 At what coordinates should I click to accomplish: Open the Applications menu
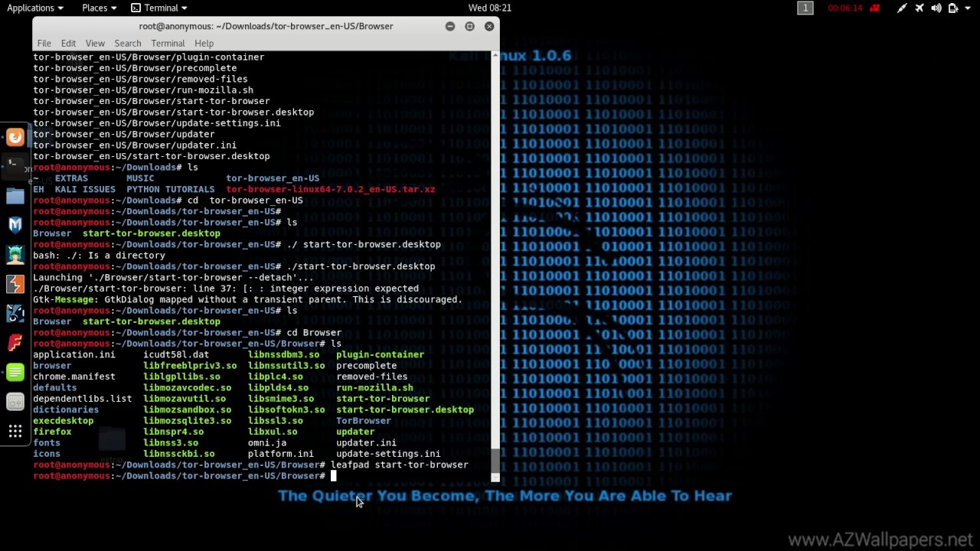[x=35, y=8]
